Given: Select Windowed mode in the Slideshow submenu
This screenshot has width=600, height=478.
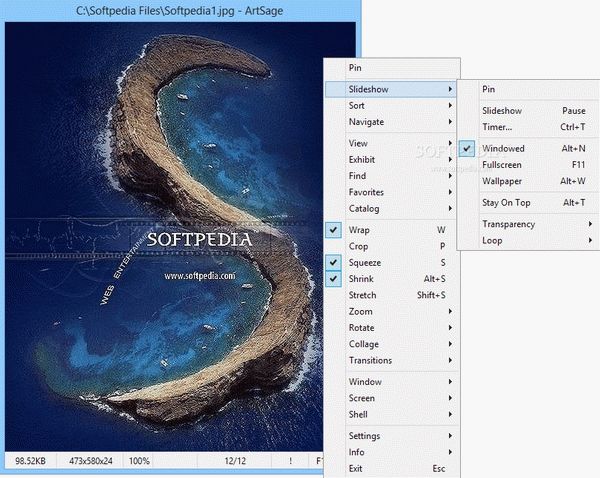Looking at the screenshot, I should coord(503,149).
